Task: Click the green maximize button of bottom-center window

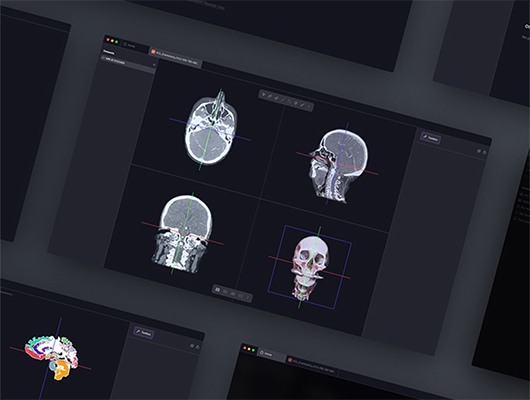Action: click(x=254, y=350)
